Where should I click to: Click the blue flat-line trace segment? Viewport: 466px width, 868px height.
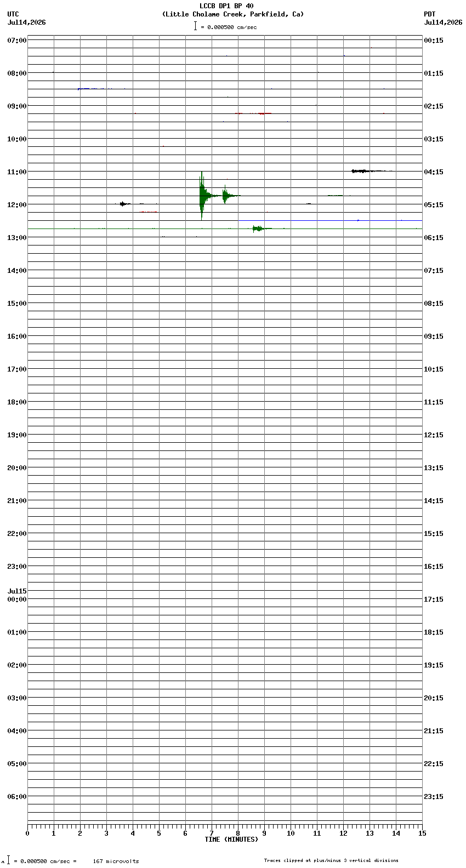(x=330, y=220)
